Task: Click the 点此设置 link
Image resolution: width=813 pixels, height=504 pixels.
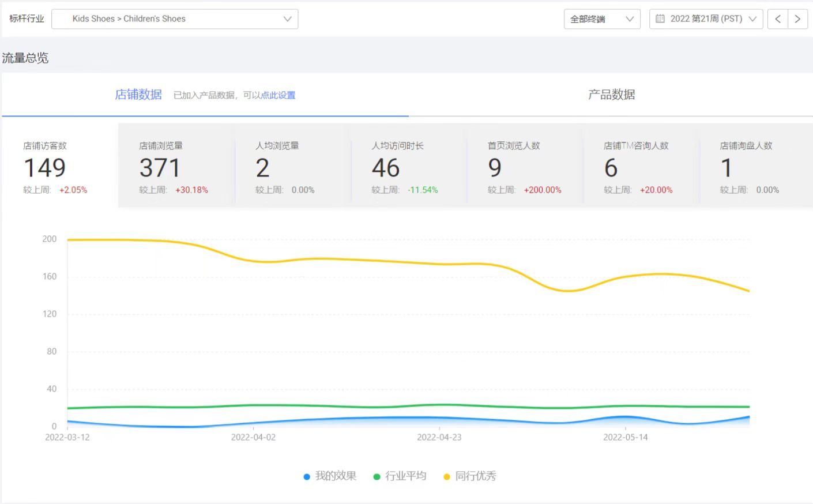Action: pos(278,95)
